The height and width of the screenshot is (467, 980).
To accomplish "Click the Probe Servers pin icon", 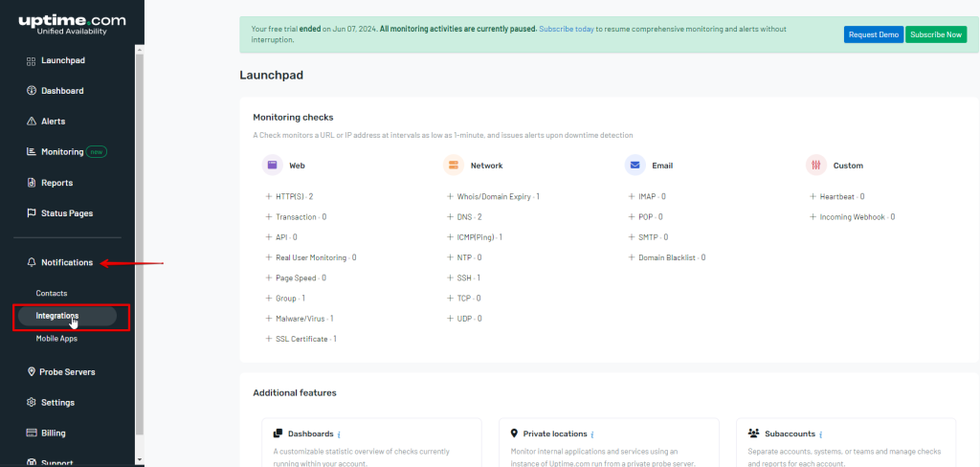I will 32,371.
